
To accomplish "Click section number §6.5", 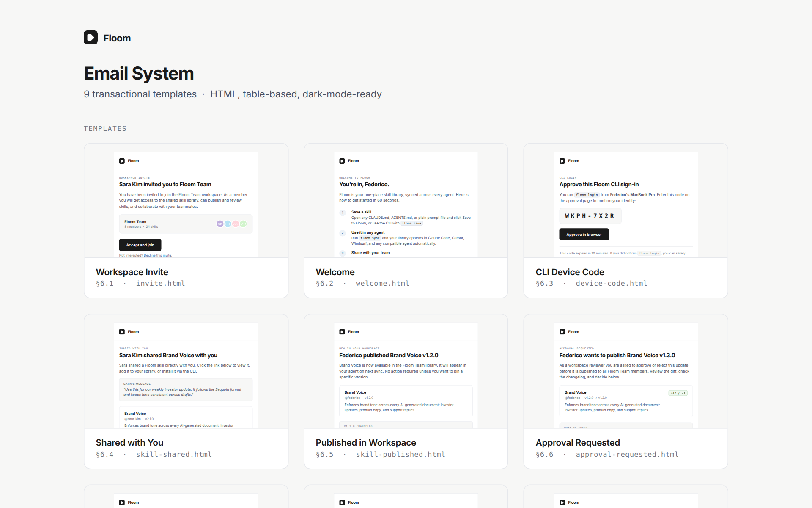I will point(324,455).
